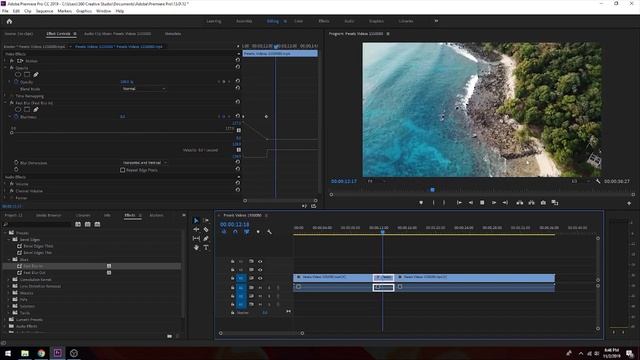This screenshot has height=360, width=640.
Task: Create ellipse mask under Opacity effect
Action: [18, 75]
